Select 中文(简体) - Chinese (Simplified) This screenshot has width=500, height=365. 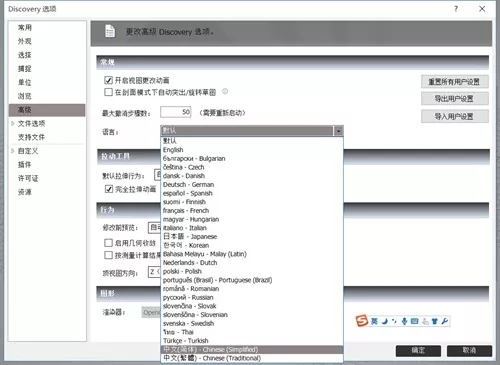(x=252, y=349)
